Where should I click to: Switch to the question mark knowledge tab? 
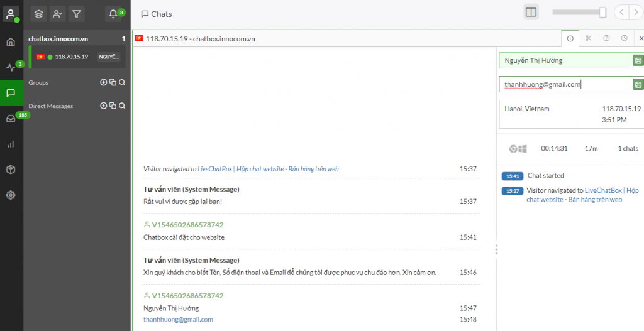(x=607, y=38)
